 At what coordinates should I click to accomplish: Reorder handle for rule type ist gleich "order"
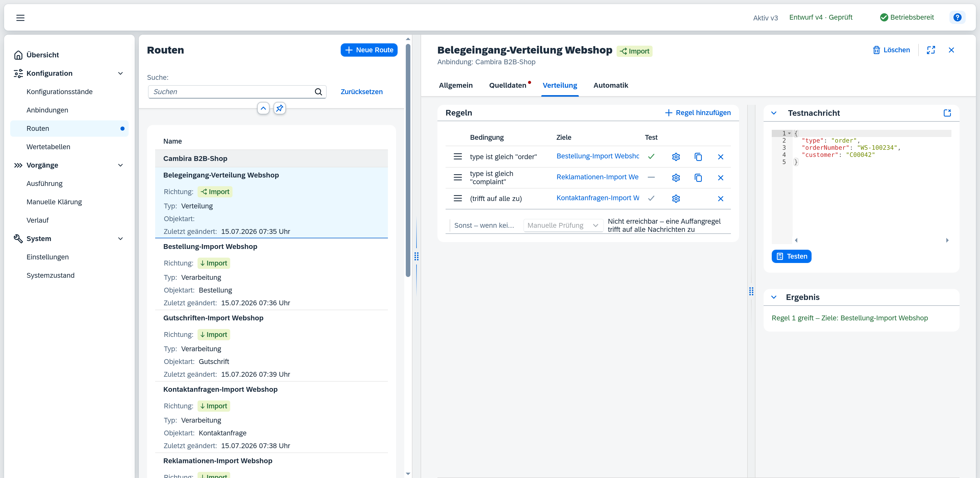click(x=458, y=157)
